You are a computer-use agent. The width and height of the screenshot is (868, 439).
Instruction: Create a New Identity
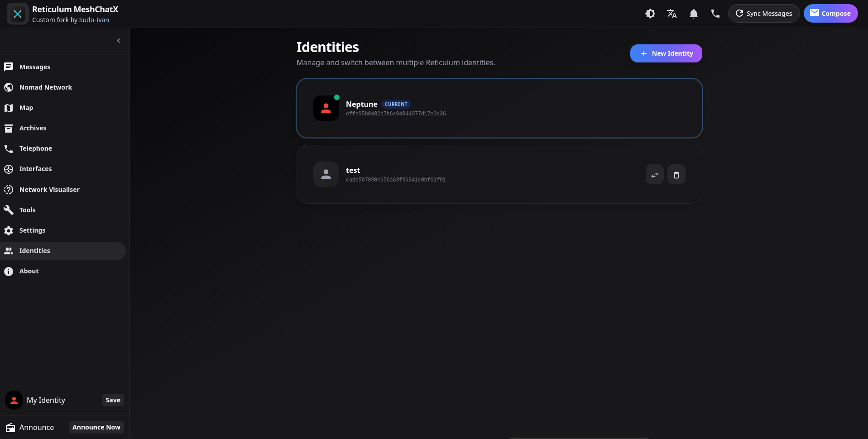(x=666, y=53)
